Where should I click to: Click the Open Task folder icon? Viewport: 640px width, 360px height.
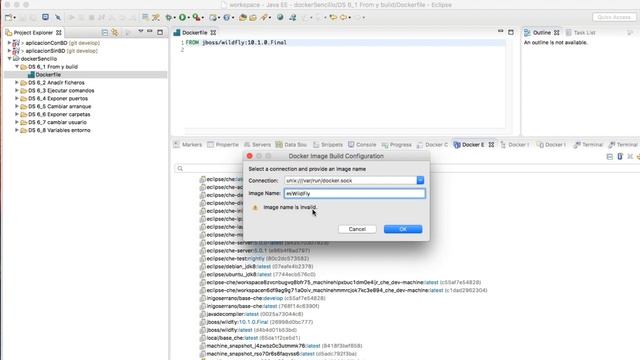(x=253, y=18)
